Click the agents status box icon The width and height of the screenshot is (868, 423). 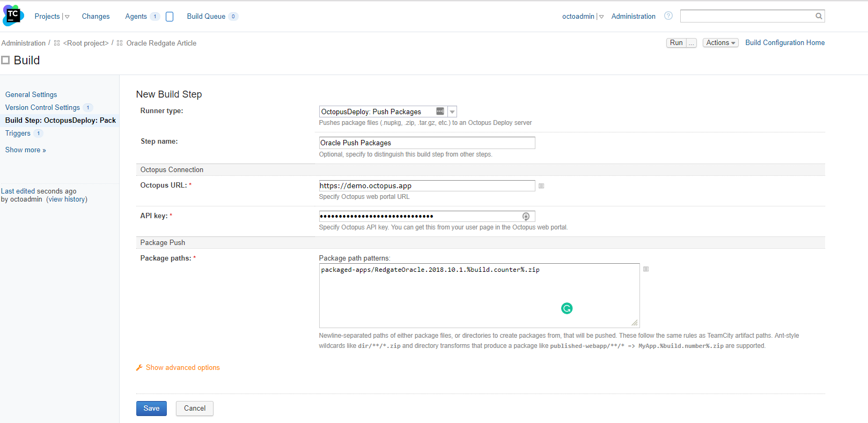(x=170, y=17)
